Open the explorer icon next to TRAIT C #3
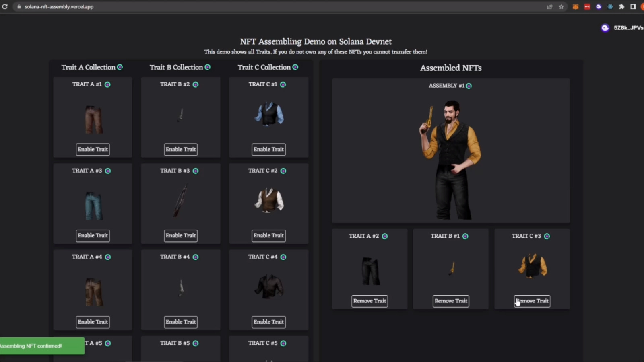This screenshot has width=644, height=362. (x=547, y=237)
